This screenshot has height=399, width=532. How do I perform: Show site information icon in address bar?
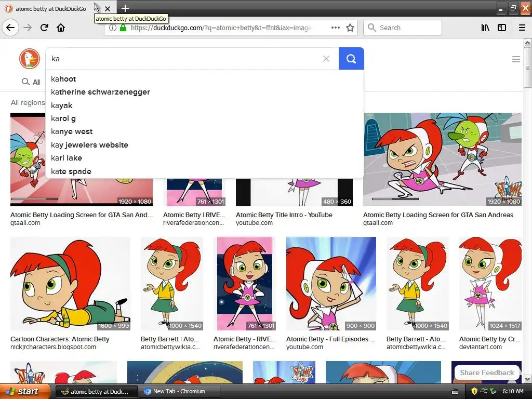(112, 28)
